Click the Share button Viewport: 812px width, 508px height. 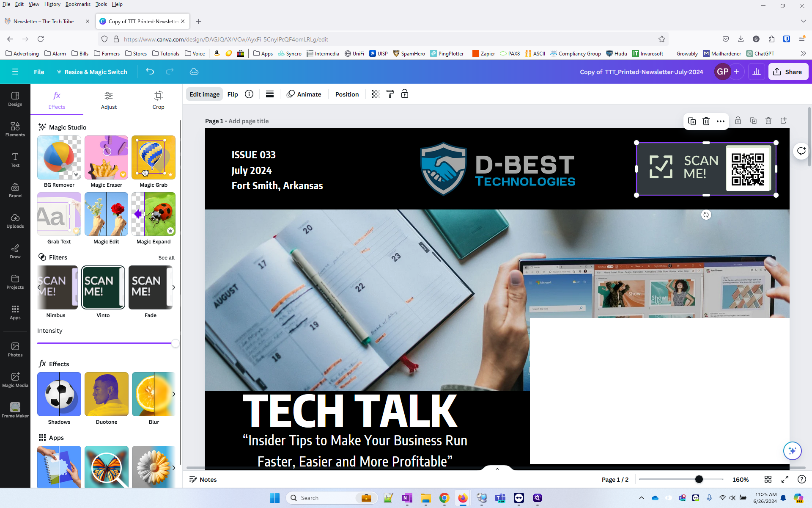click(788, 72)
